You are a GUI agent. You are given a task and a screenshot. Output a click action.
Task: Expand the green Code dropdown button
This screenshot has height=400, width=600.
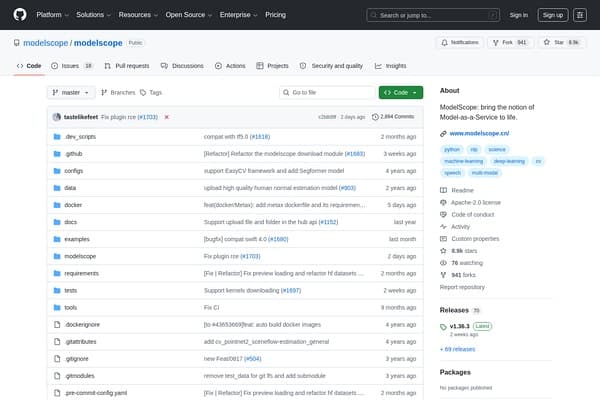click(x=401, y=93)
